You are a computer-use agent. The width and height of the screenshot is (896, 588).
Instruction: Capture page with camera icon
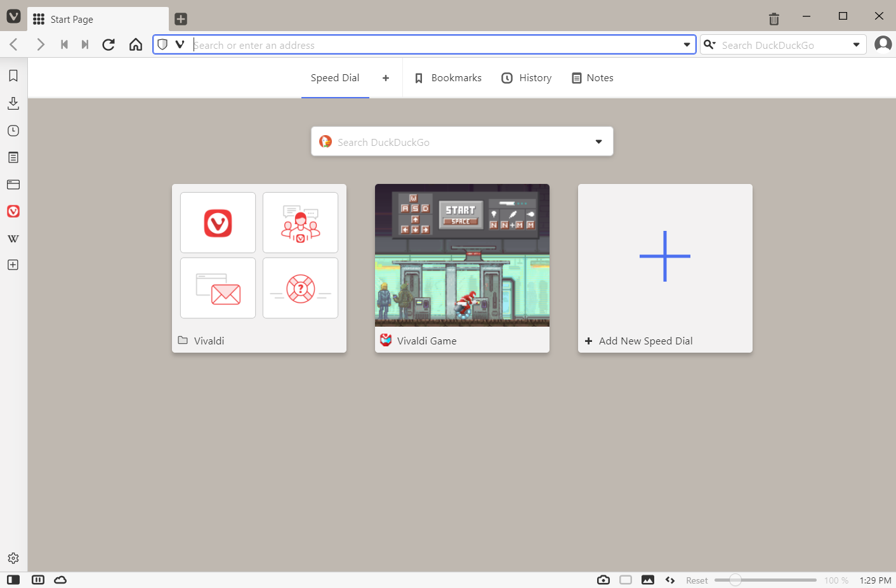603,580
